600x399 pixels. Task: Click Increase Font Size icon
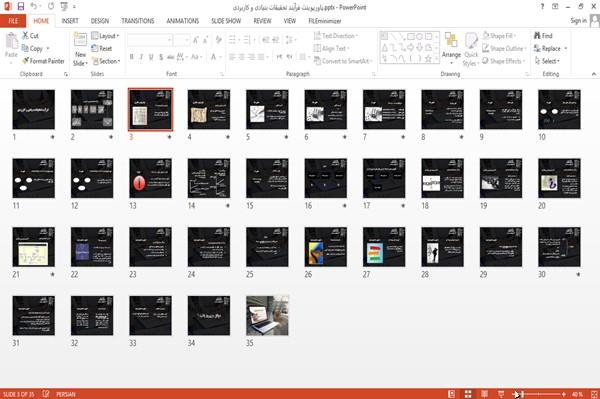coord(196,40)
